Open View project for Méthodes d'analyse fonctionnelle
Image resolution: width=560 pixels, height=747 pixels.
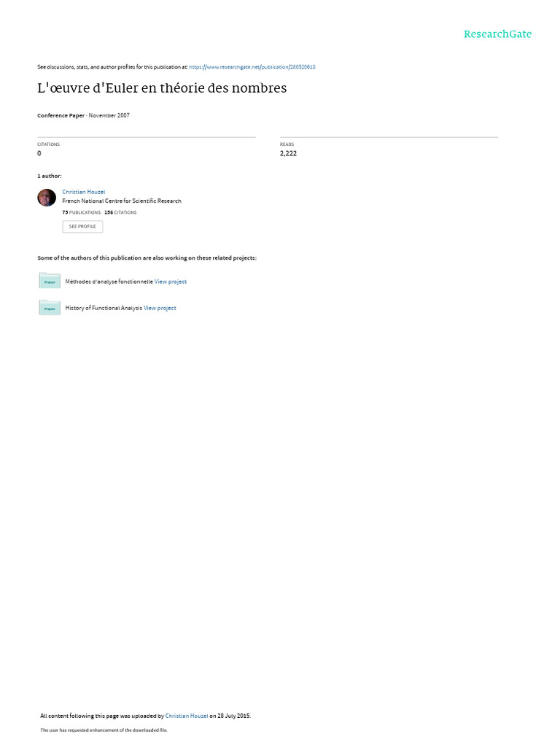click(x=171, y=282)
